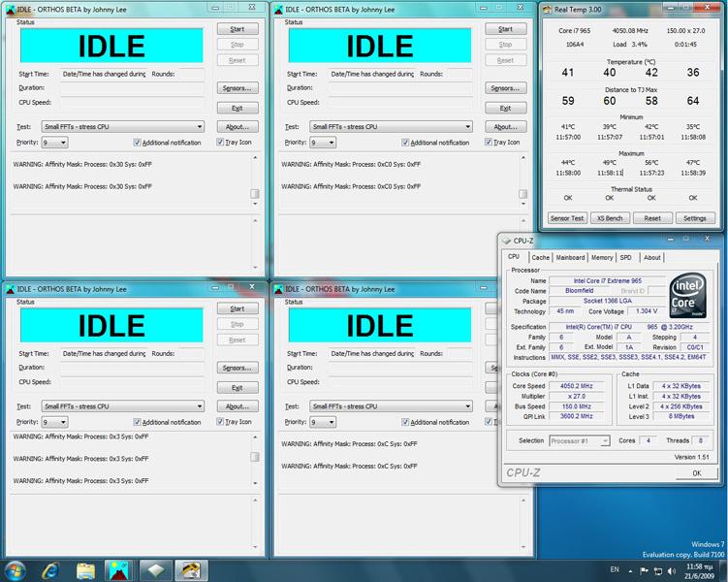Screen dimensions: 728x582
Task: Open Test dropdown in the 0xC0 ORTHOS window
Action: (392, 127)
